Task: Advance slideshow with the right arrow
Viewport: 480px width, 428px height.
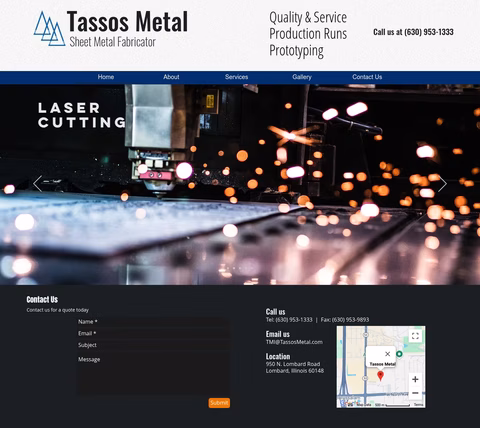Action: (442, 184)
